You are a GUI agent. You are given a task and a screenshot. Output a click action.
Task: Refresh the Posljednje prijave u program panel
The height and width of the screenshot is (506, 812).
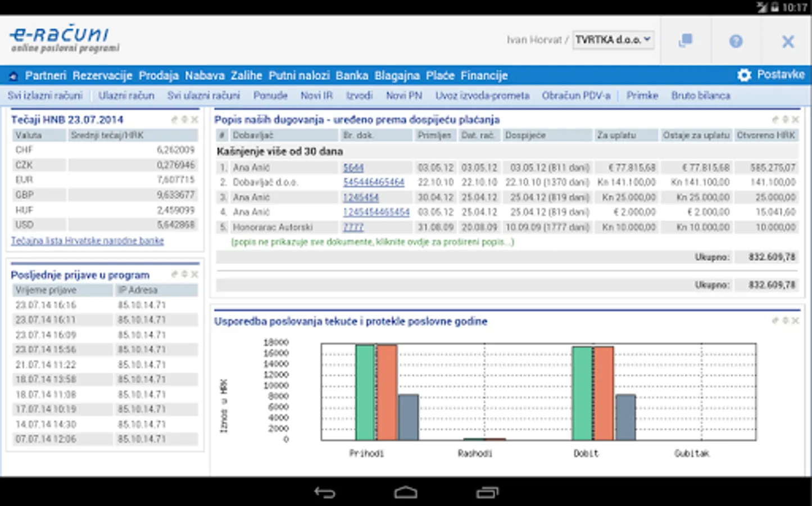coord(175,274)
